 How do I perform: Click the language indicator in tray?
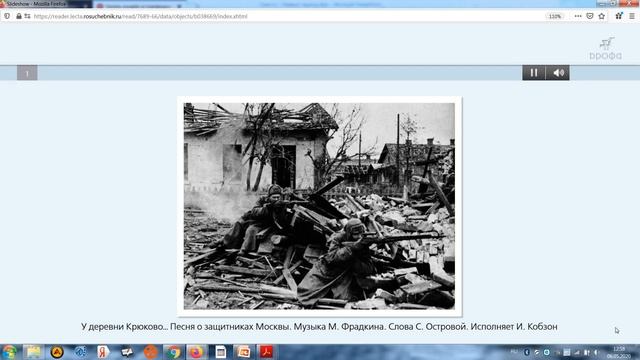tap(514, 352)
